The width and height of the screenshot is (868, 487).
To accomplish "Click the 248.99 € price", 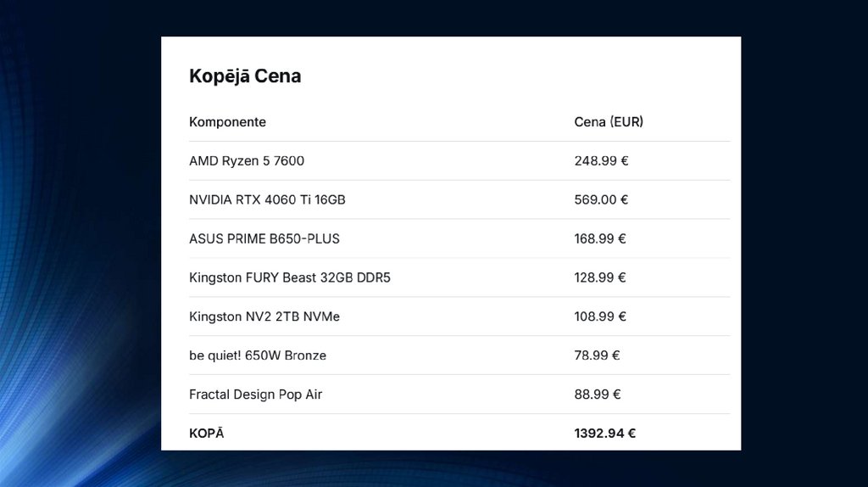I will point(601,161).
